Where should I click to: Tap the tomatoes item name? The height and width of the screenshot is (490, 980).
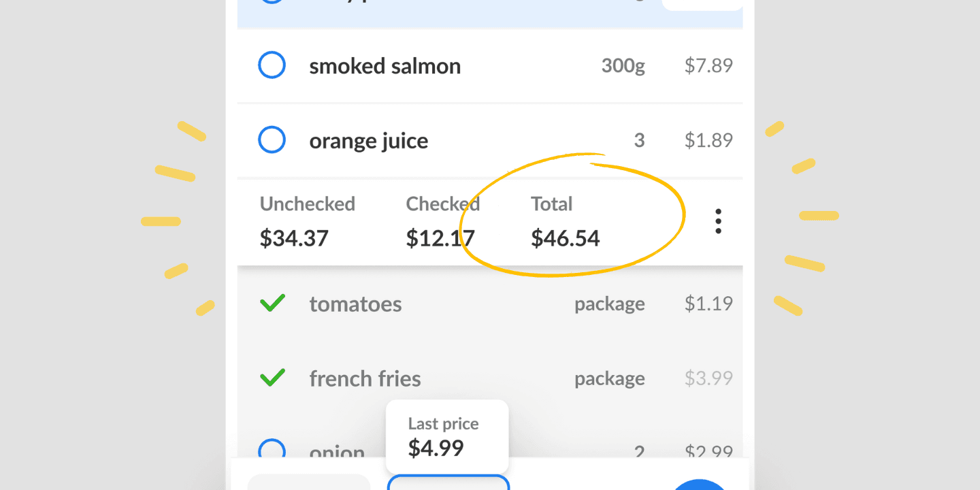point(355,304)
